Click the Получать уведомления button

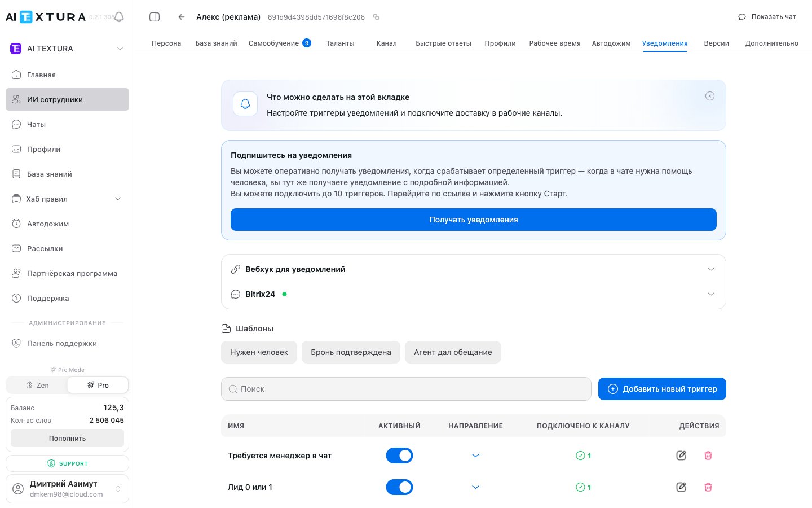click(474, 220)
